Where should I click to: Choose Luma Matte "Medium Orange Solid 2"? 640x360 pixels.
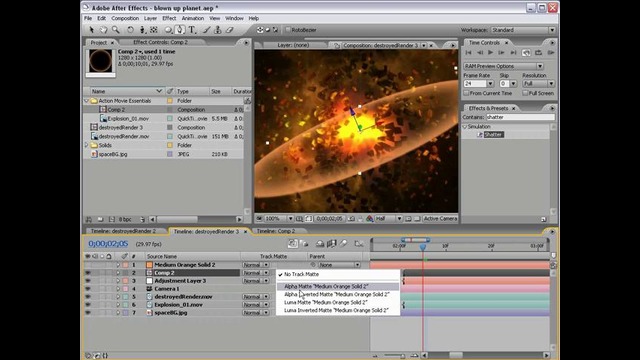pos(338,302)
